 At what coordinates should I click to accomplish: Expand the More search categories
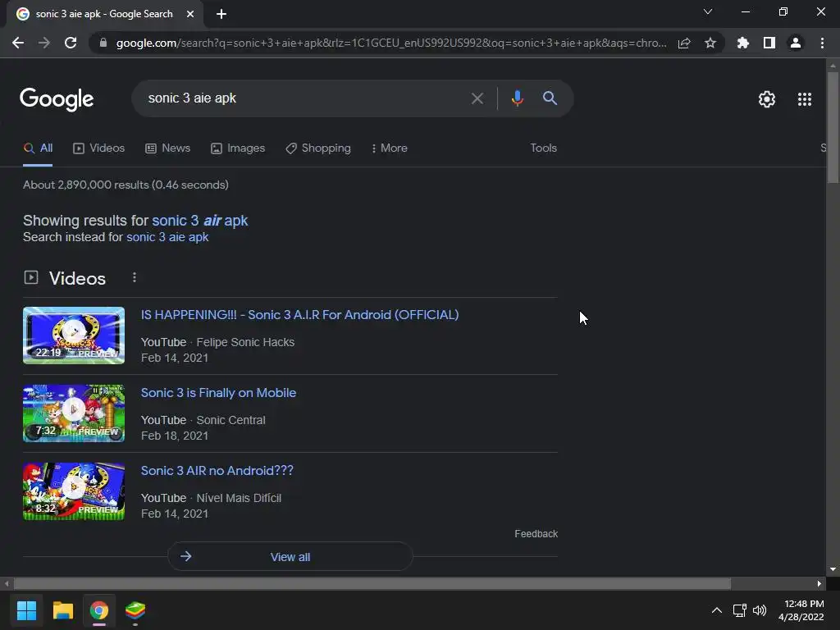390,148
